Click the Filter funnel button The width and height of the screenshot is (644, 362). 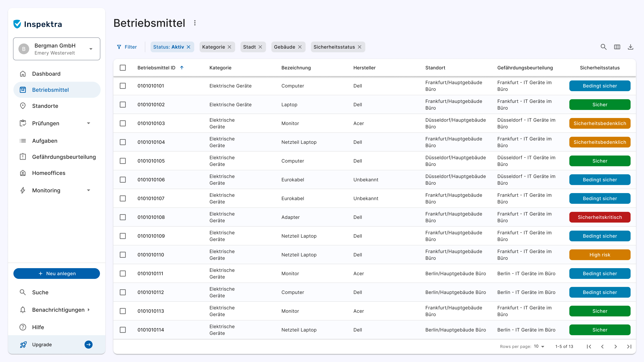pyautogui.click(x=127, y=47)
